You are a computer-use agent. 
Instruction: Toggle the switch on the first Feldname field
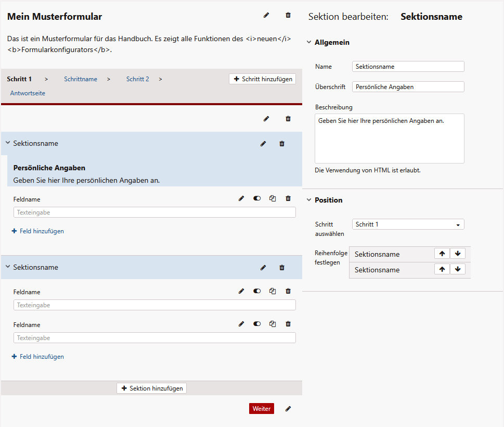[x=257, y=198]
